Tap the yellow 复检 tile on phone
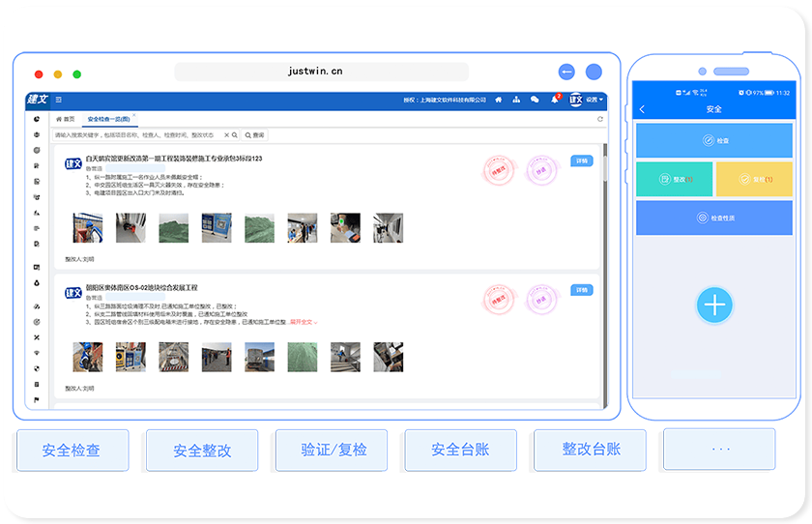 pyautogui.click(x=753, y=180)
